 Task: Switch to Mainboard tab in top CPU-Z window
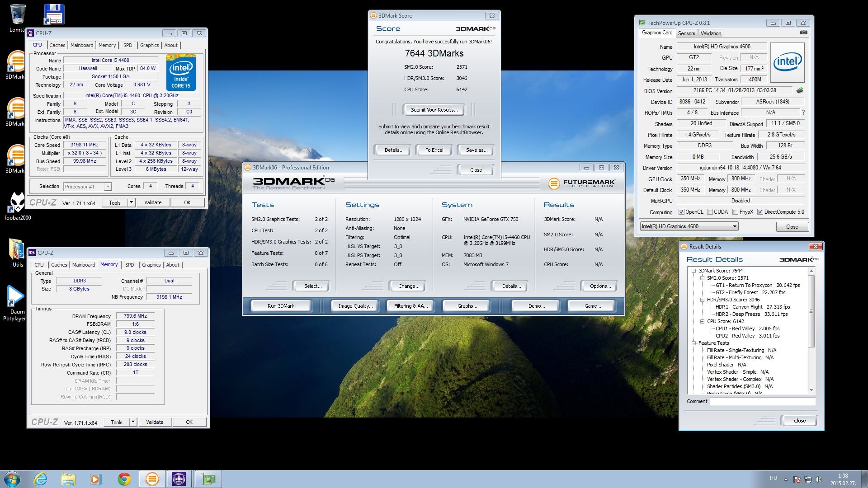click(82, 45)
